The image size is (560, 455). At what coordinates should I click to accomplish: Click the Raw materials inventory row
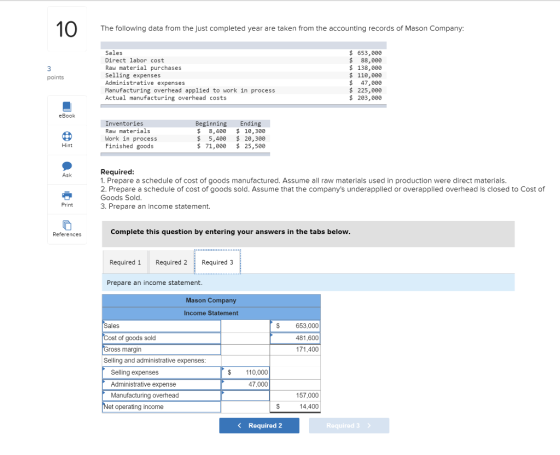(x=185, y=131)
